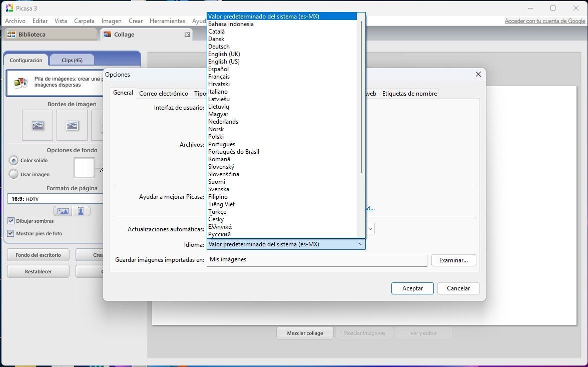
Task: Click Cancelar in Opciones dialog
Action: point(458,288)
